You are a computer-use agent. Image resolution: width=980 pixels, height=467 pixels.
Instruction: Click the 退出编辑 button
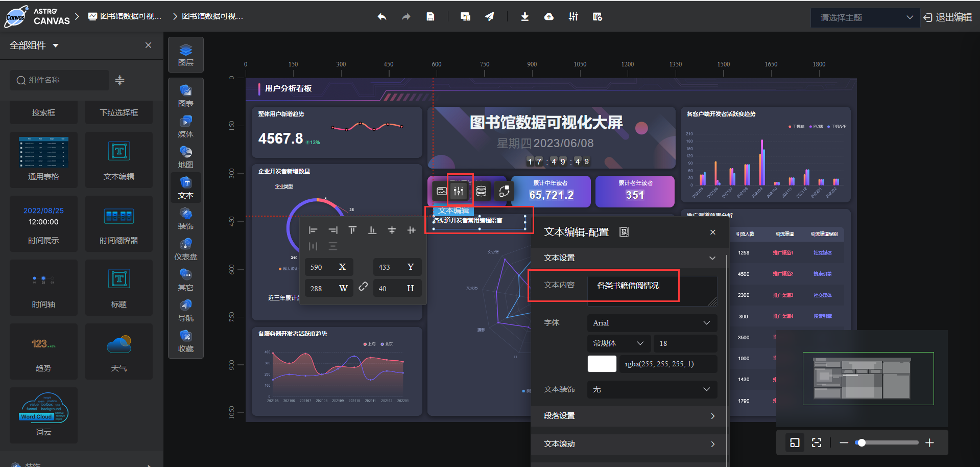tap(947, 17)
